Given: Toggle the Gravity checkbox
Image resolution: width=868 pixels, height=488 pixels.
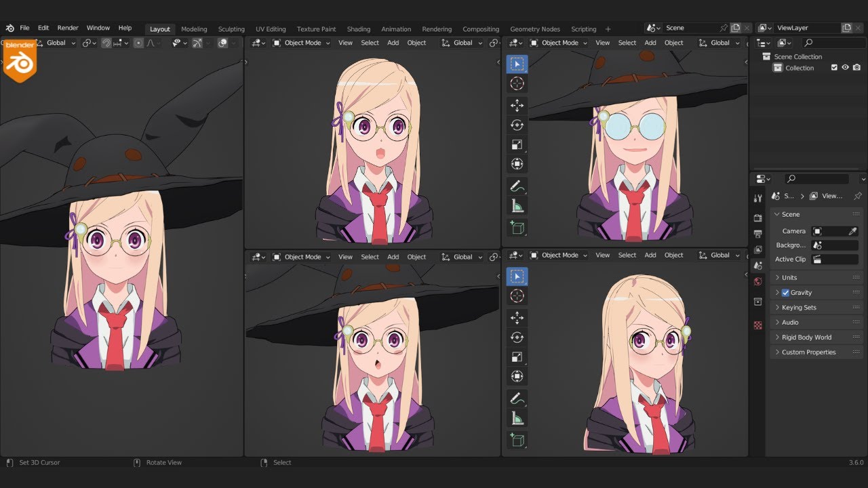Looking at the screenshot, I should pos(785,293).
